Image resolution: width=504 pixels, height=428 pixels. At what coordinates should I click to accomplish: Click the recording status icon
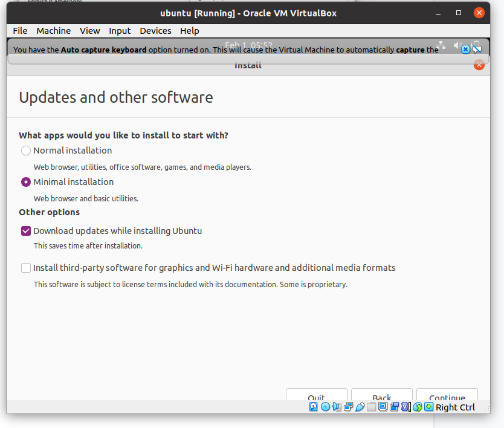[x=395, y=407]
